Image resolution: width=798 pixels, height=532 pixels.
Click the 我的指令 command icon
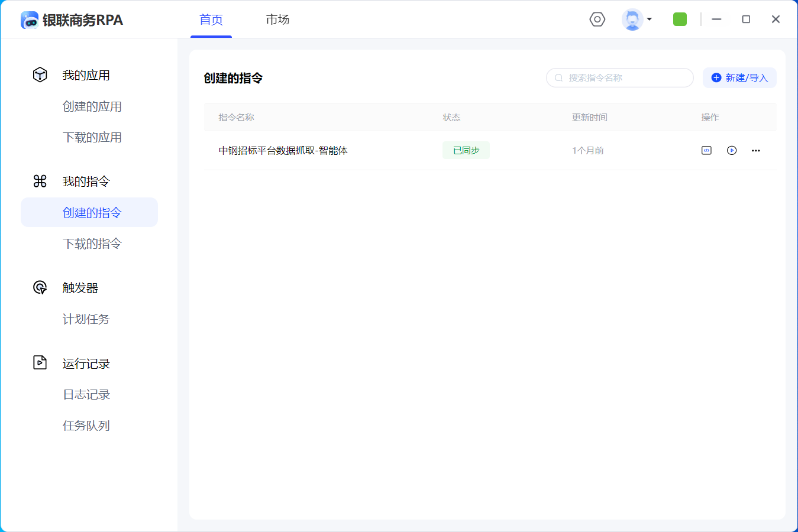[x=40, y=181]
